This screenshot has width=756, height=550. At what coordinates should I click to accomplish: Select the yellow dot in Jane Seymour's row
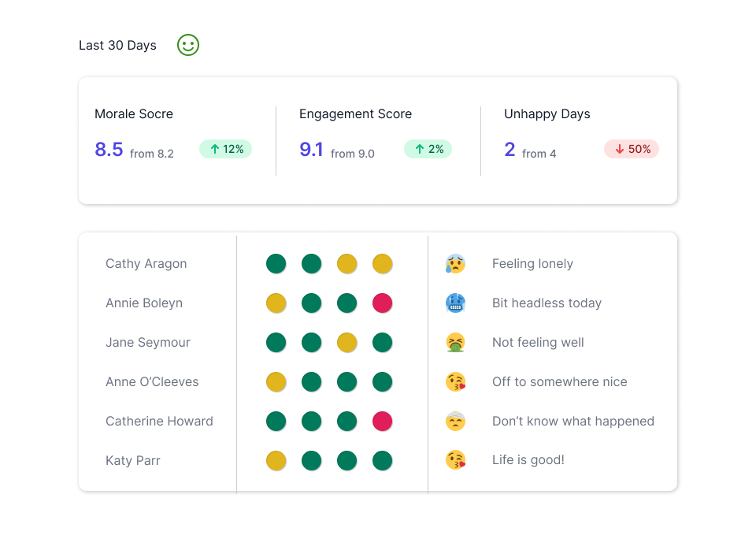pos(347,343)
